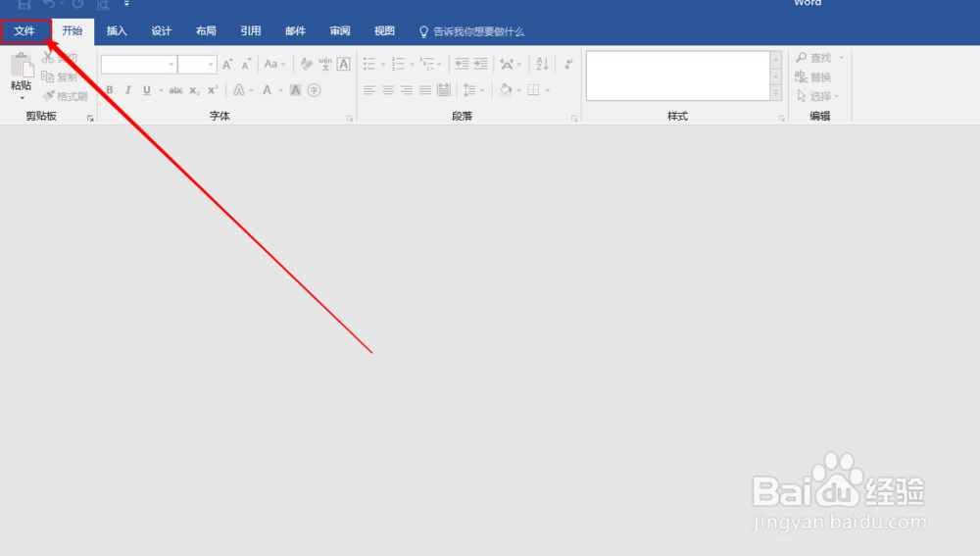Expand the Bullets library arrow
980x556 pixels.
pyautogui.click(x=383, y=65)
